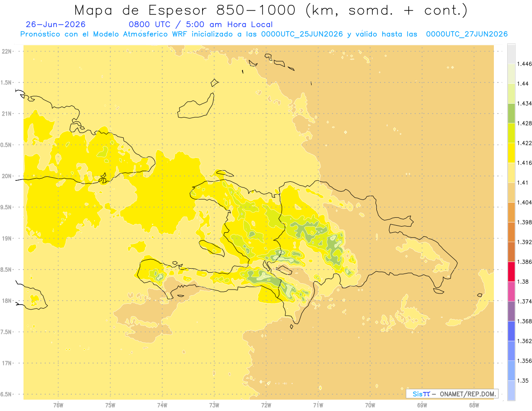The width and height of the screenshot is (532, 411).
Task: Select the yellow-green swatch between 1.422 and 1.428
Action: (x=511, y=133)
